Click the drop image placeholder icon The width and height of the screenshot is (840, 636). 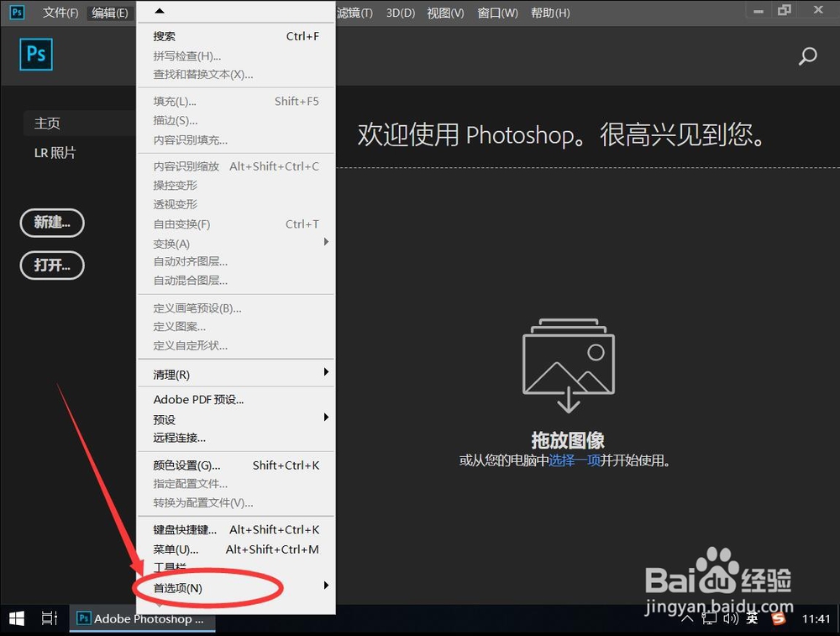569,365
